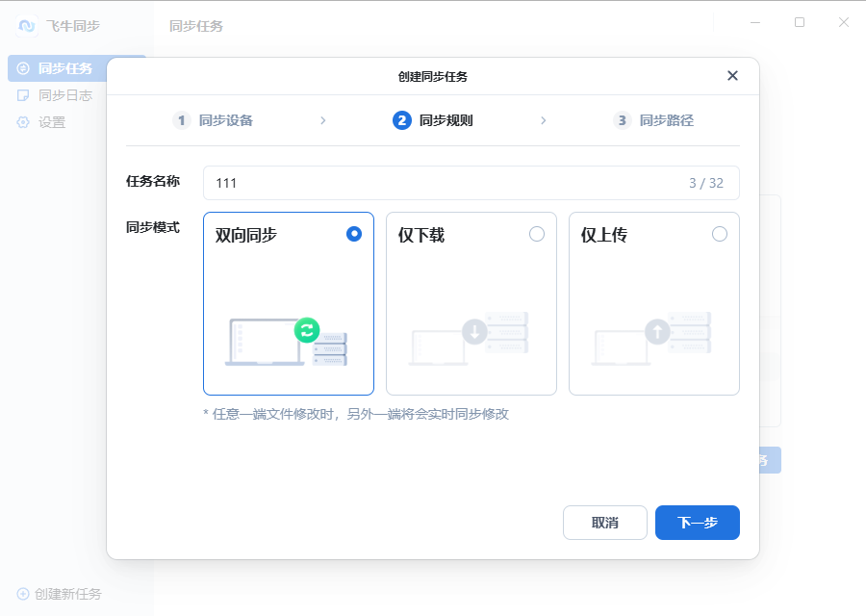
Task: Click the 3 / 32 character counter
Action: pyautogui.click(x=706, y=184)
